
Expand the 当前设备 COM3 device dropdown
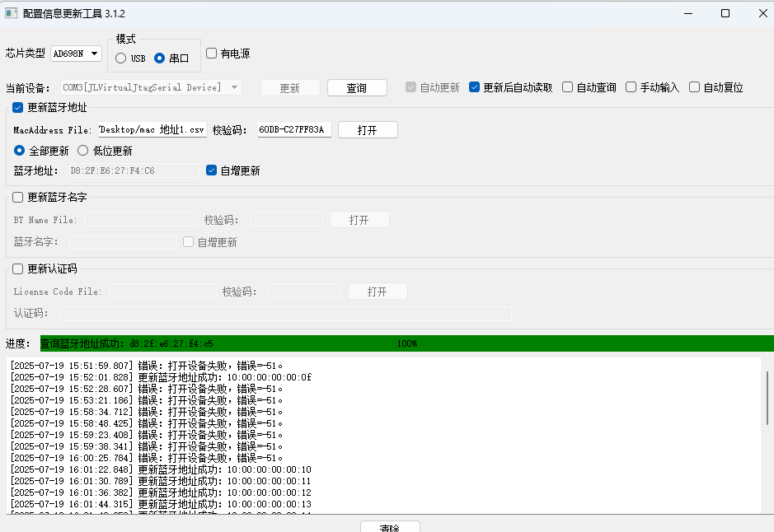point(151,87)
